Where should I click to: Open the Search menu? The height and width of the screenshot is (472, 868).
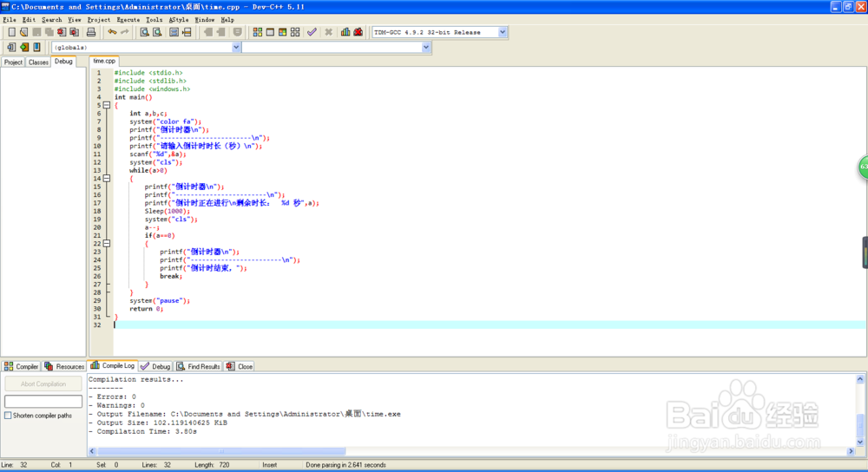pos(51,19)
